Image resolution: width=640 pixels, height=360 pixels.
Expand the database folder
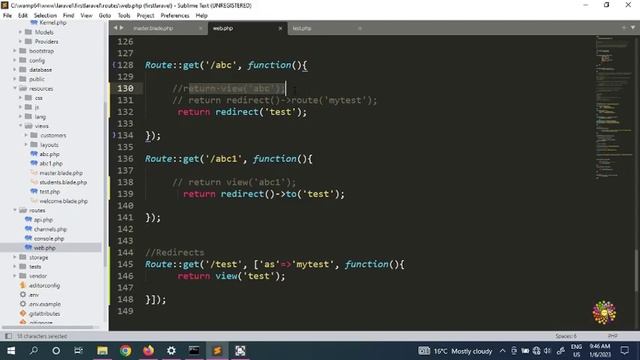(15, 69)
